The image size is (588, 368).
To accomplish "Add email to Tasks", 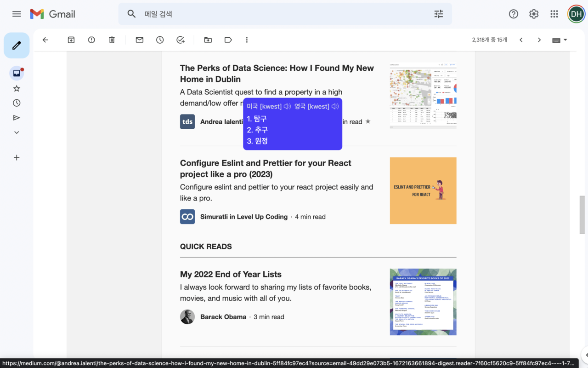I will [x=181, y=40].
